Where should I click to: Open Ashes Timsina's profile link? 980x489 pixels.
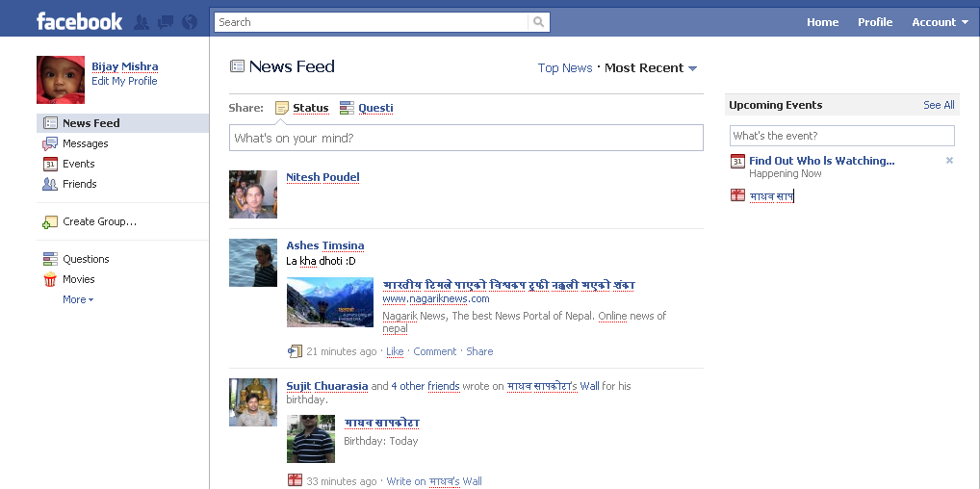(x=325, y=245)
